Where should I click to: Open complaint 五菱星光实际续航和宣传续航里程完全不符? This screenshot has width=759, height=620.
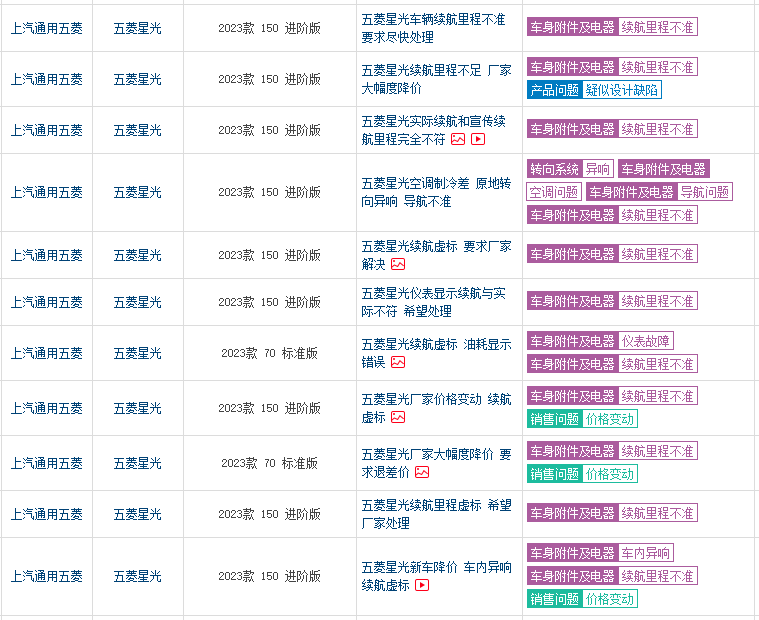(433, 130)
